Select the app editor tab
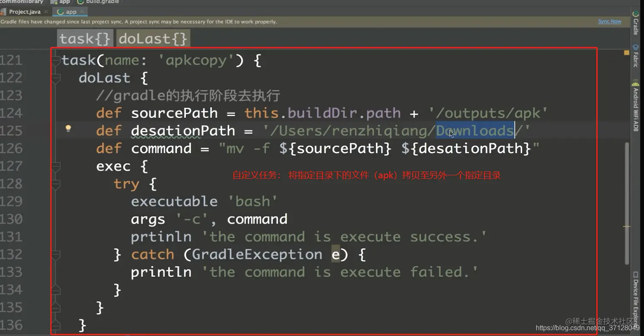The width and height of the screenshot is (644, 336). (x=71, y=12)
